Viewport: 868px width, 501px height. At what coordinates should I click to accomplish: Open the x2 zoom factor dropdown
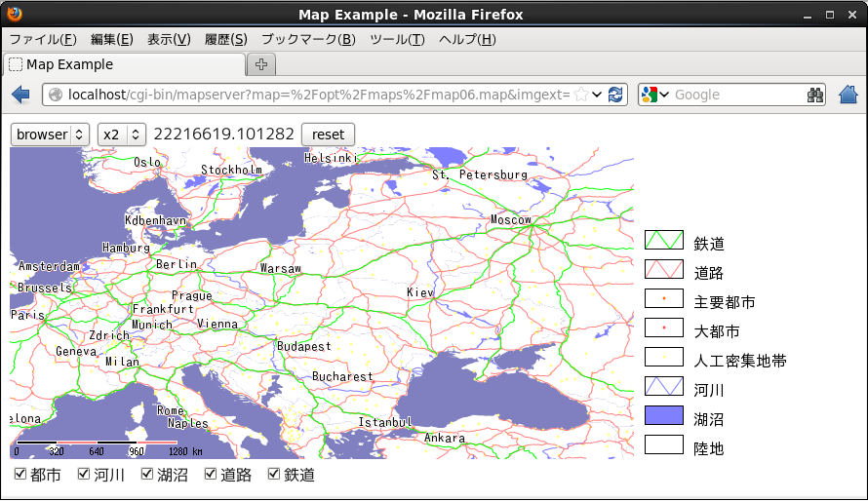click(x=121, y=134)
